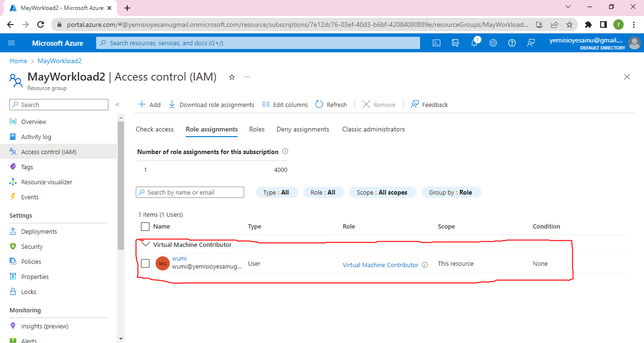644x343 pixels.
Task: Switch to the Roles tab
Action: pos(257,129)
